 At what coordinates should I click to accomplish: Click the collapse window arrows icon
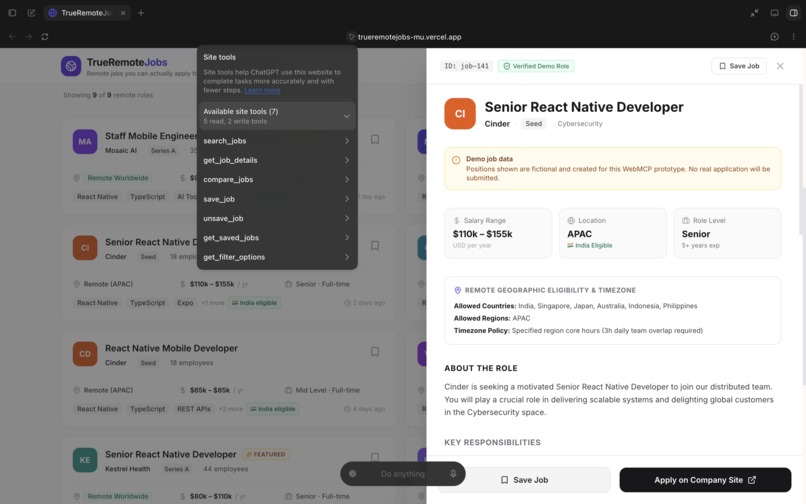click(x=754, y=13)
